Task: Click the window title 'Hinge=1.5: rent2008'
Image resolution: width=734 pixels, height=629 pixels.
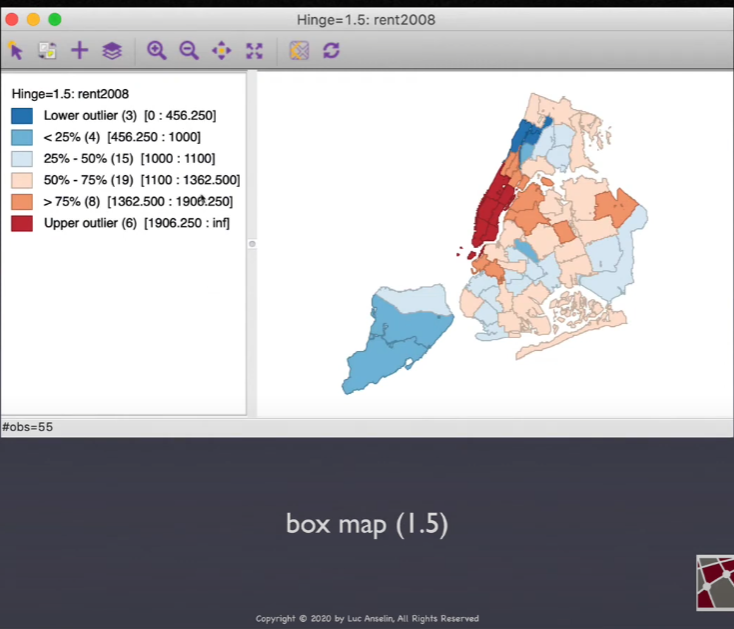Action: [x=366, y=20]
